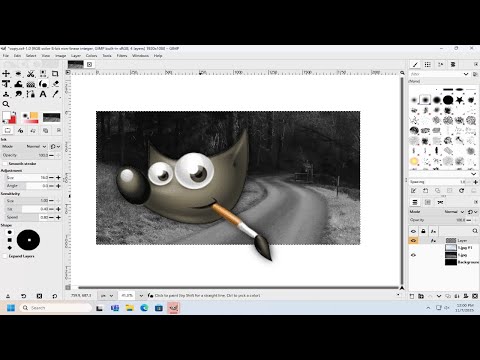Screen dimensions: 480x360
Task: Click the refresh brushes icon
Action: click(x=462, y=191)
